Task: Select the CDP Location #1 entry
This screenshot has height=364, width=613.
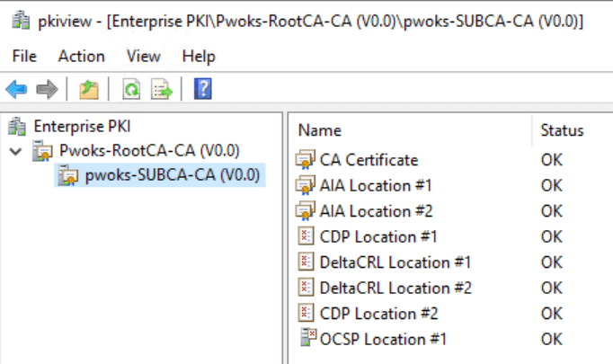Action: (378, 237)
